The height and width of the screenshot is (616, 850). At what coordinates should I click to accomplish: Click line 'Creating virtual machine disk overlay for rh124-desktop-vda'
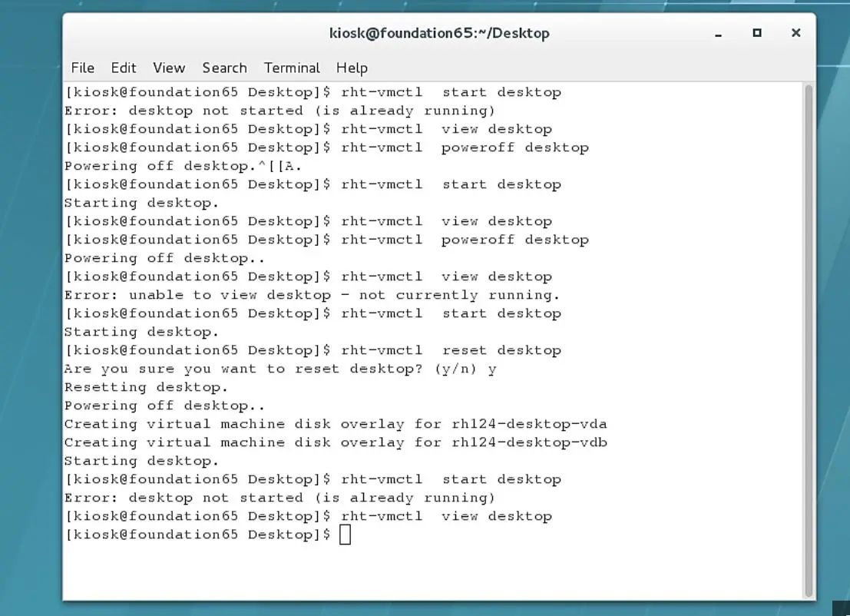click(336, 424)
